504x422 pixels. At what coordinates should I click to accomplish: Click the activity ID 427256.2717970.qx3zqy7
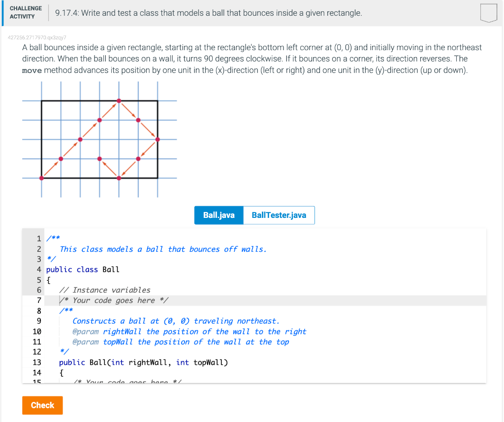point(37,37)
